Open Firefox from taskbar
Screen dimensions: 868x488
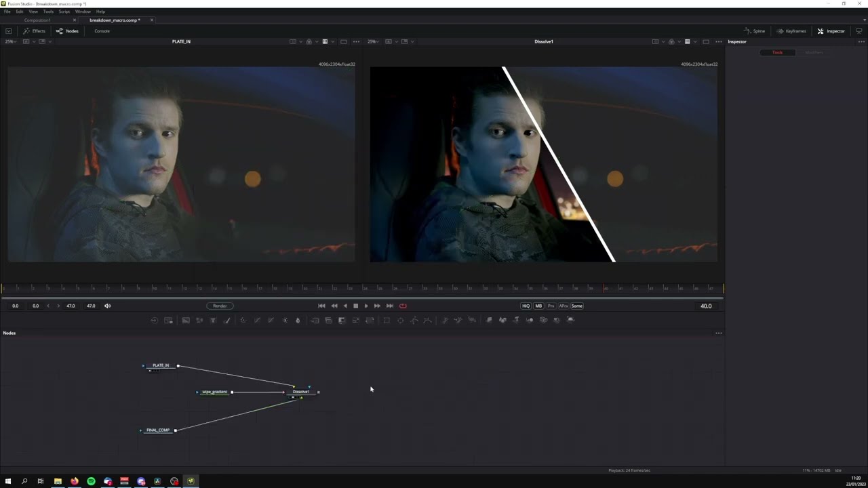coord(75,481)
